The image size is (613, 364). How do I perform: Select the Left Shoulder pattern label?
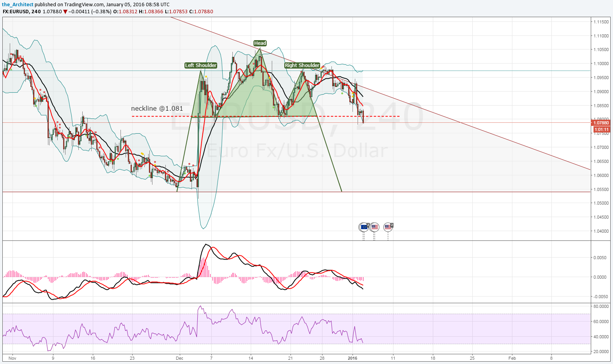(201, 65)
